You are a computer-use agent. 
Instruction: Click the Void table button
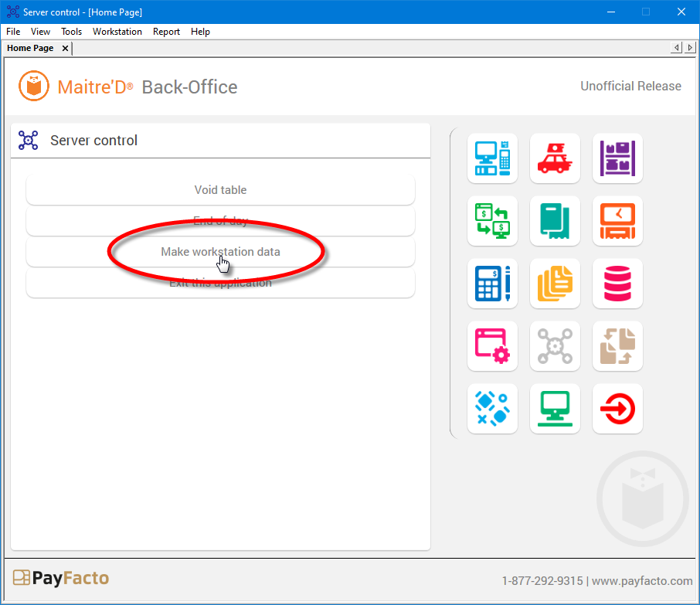[x=220, y=189]
